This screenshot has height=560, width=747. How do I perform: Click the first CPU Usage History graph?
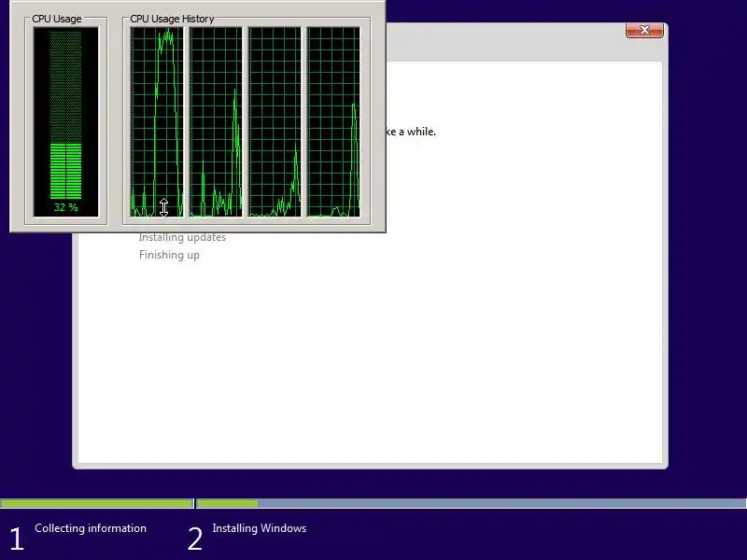(157, 122)
